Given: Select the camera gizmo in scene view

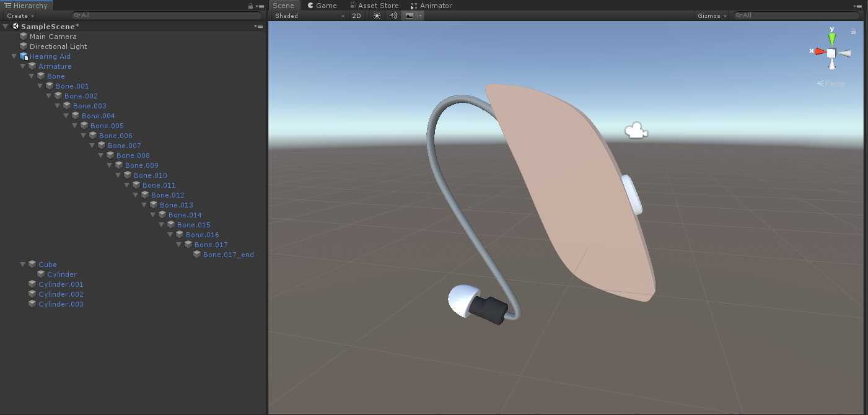Looking at the screenshot, I should [x=636, y=131].
